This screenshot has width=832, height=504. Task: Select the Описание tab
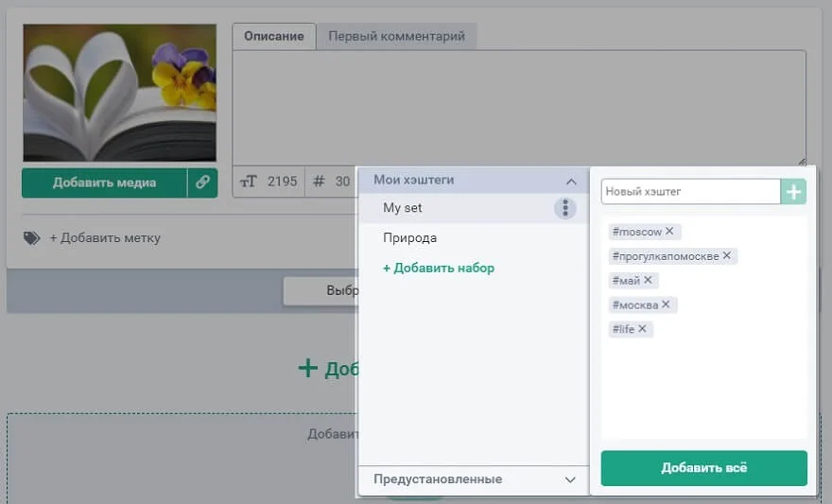click(x=273, y=36)
